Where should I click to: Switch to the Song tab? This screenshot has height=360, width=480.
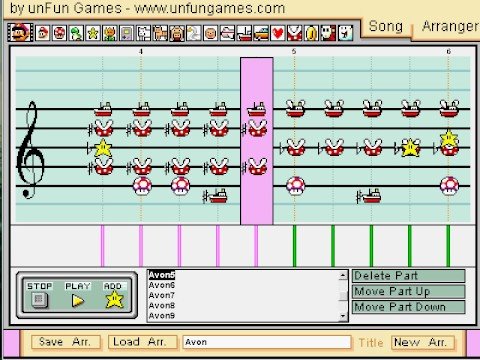click(386, 26)
